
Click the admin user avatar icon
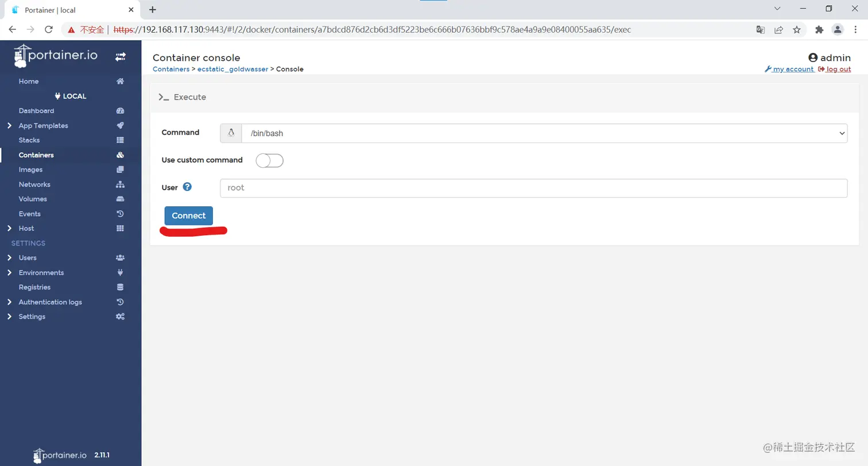[x=813, y=57]
